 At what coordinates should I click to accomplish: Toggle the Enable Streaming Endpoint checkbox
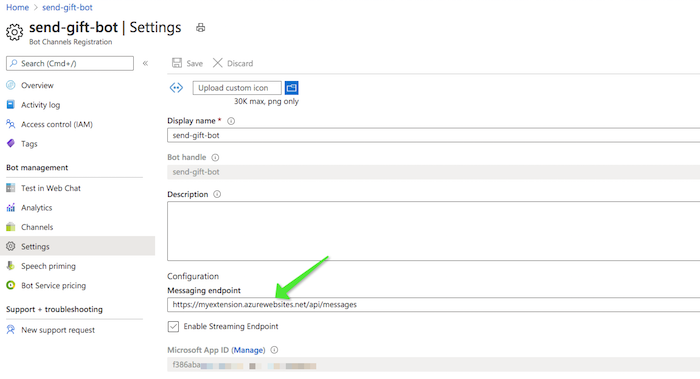173,326
